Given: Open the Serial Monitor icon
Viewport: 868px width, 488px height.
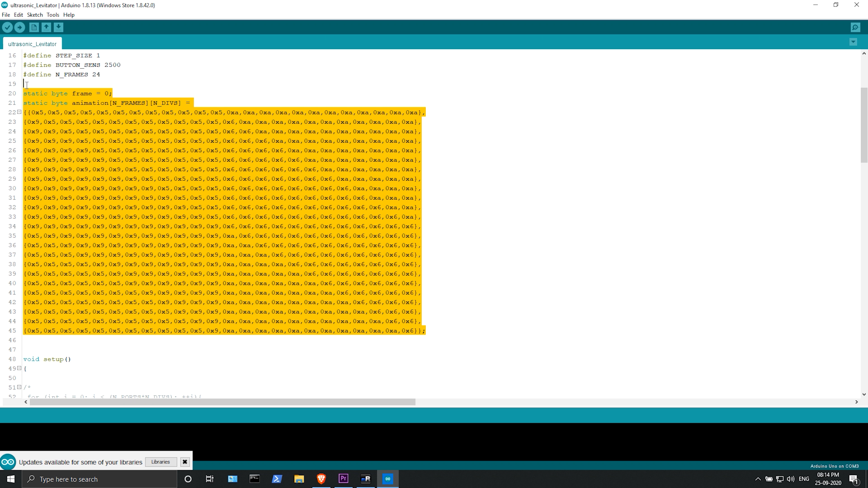Looking at the screenshot, I should 855,28.
